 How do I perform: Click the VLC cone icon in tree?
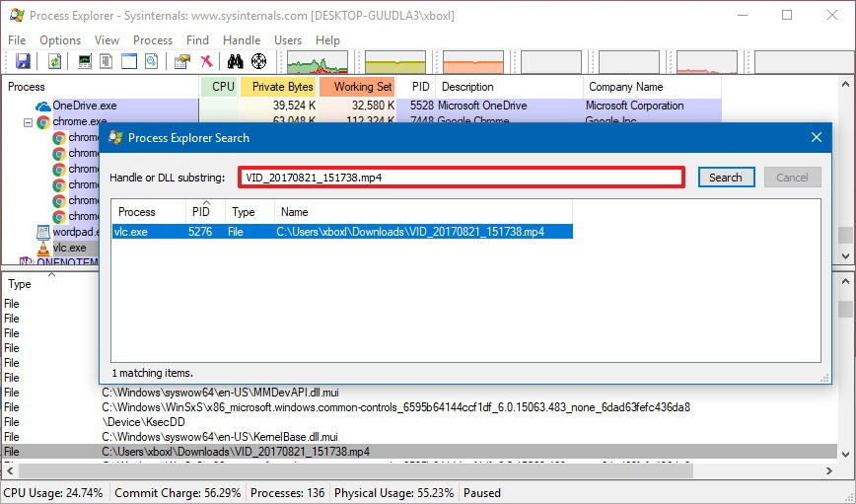[43, 249]
